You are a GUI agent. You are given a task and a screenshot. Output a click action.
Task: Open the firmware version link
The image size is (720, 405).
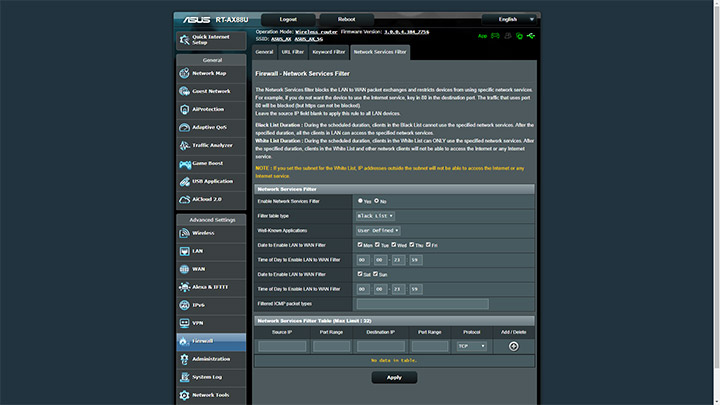pyautogui.click(x=407, y=32)
